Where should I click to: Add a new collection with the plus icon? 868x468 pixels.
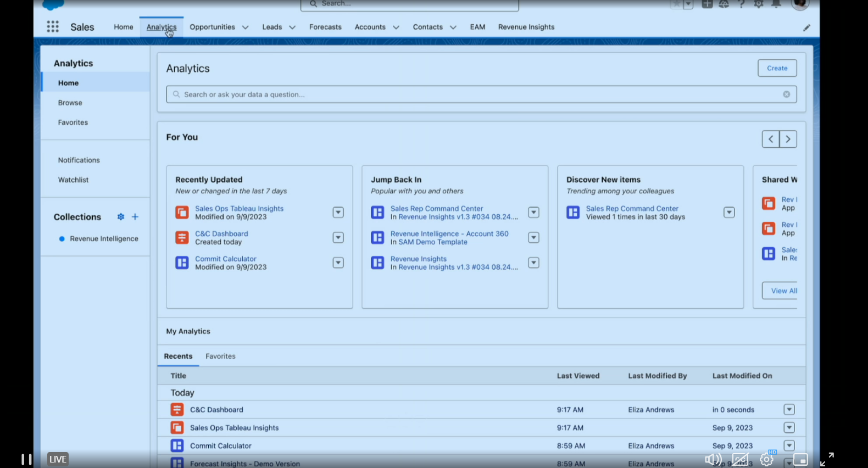click(135, 217)
